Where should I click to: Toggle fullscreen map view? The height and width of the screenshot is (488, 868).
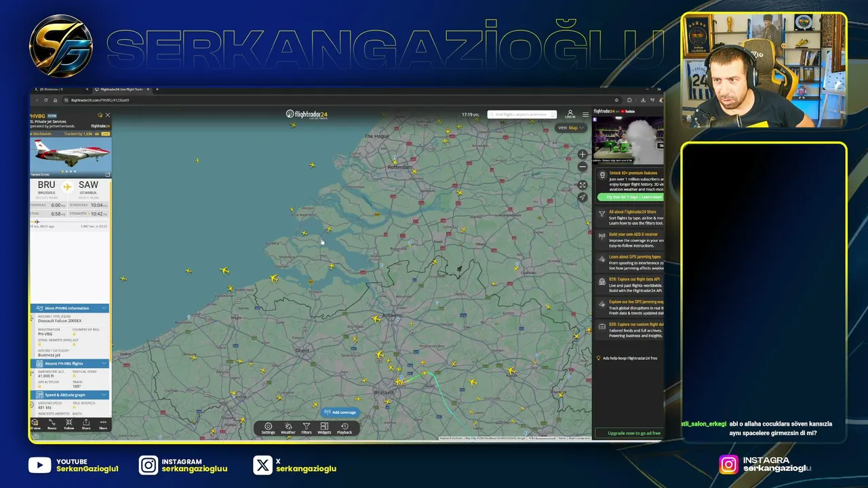click(x=583, y=185)
